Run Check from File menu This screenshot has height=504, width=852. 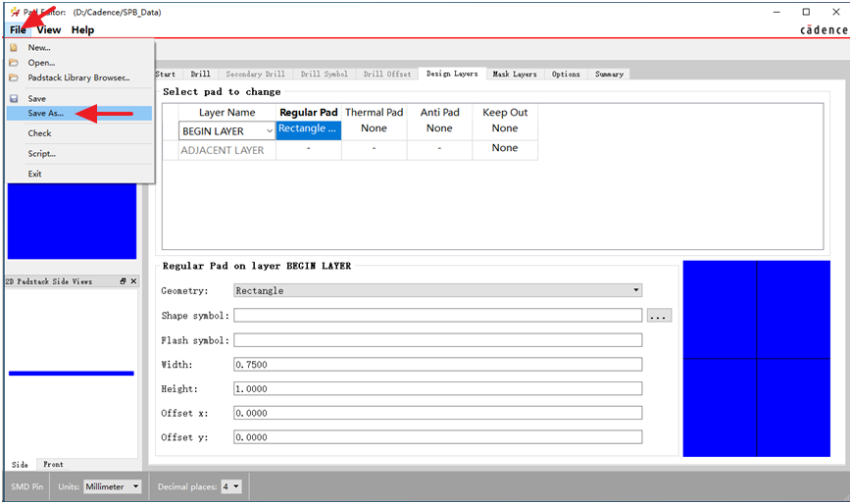[x=39, y=133]
